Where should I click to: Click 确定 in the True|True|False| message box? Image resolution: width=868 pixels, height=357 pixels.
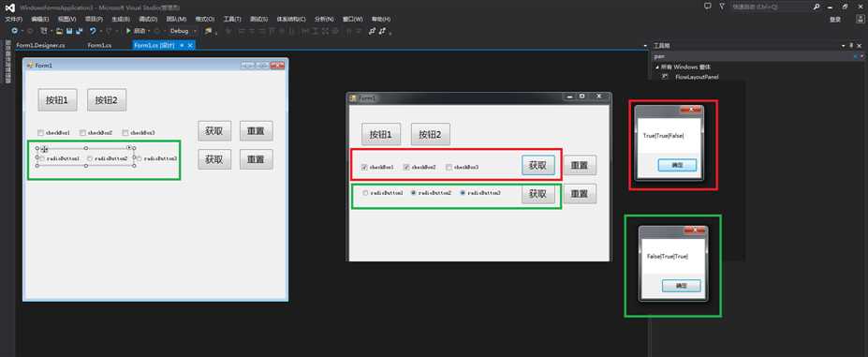677,165
